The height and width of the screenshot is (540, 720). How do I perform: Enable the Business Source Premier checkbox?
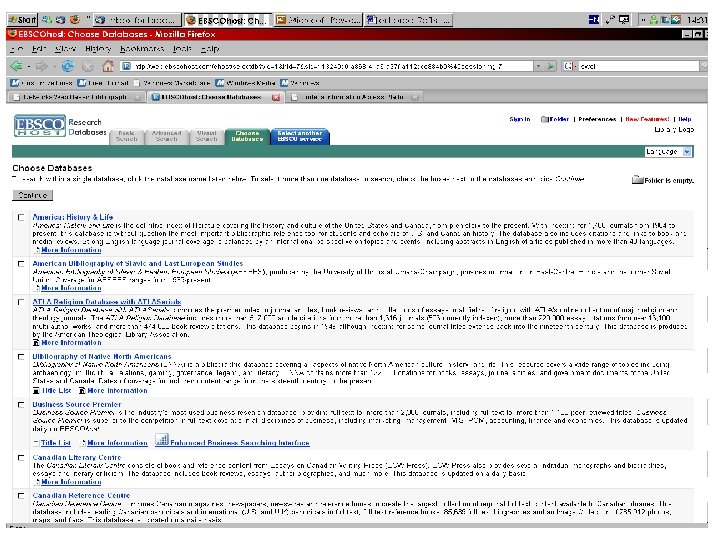pyautogui.click(x=21, y=405)
